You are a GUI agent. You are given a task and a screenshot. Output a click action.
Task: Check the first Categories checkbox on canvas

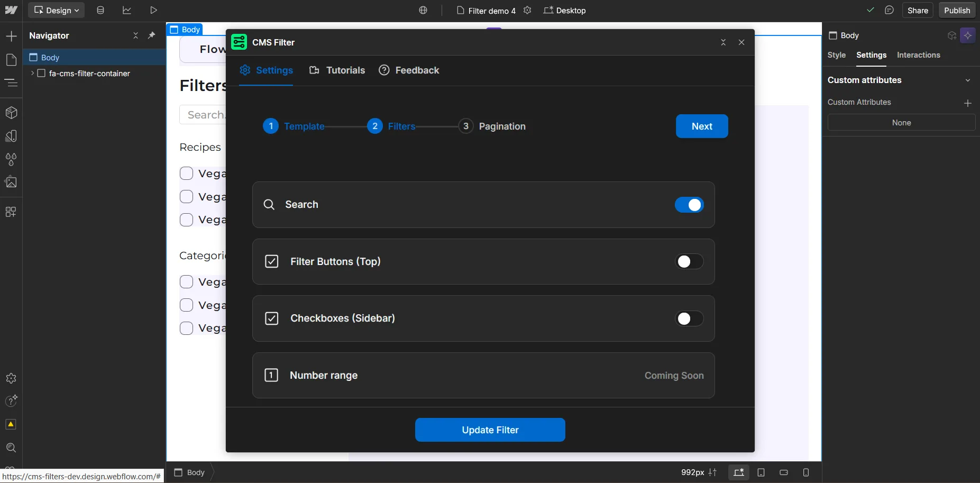point(186,282)
